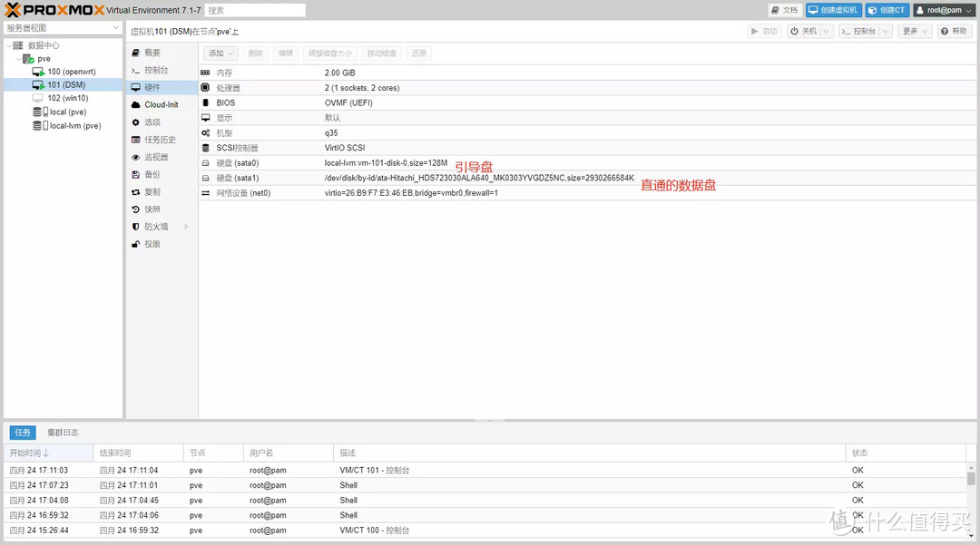Open the 任务历史 task history item

coord(160,140)
